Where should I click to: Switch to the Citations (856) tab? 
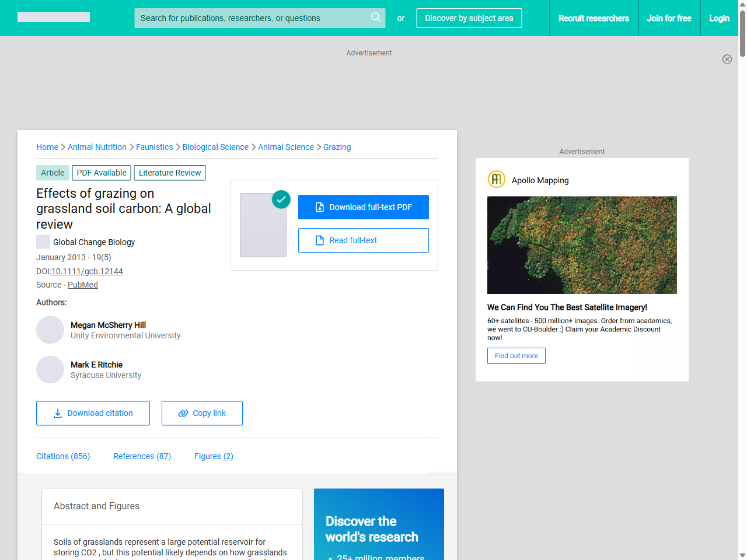pyautogui.click(x=63, y=456)
